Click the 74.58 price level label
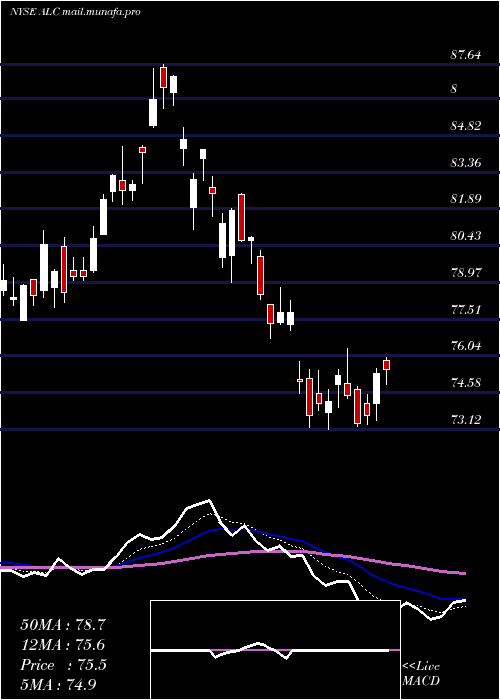 coord(467,383)
